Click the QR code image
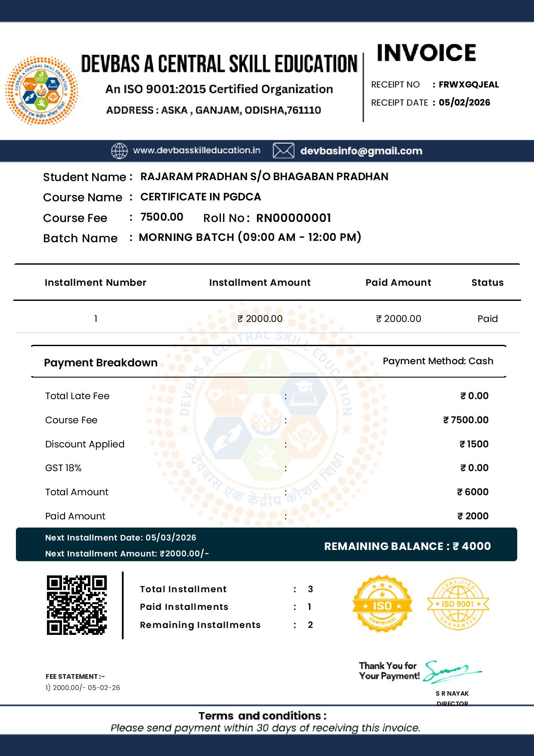 77,605
